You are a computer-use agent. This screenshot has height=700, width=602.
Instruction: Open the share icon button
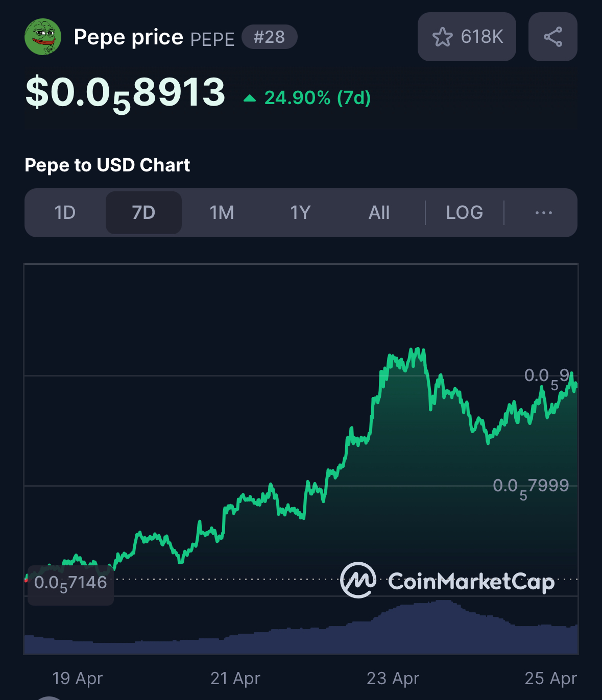click(553, 37)
